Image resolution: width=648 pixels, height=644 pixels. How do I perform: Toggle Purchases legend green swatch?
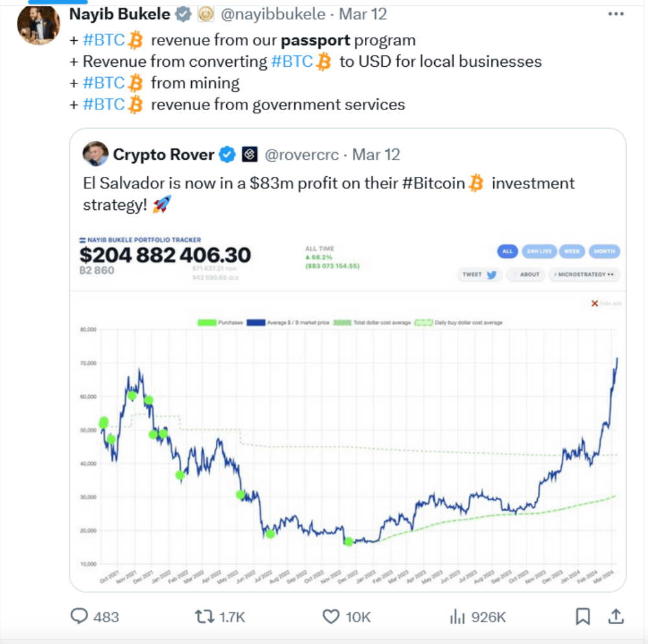(x=207, y=322)
